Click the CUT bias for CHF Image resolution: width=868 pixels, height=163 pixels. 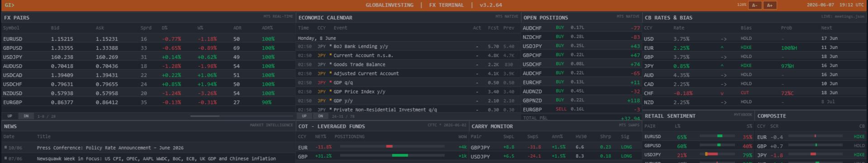click(x=745, y=93)
